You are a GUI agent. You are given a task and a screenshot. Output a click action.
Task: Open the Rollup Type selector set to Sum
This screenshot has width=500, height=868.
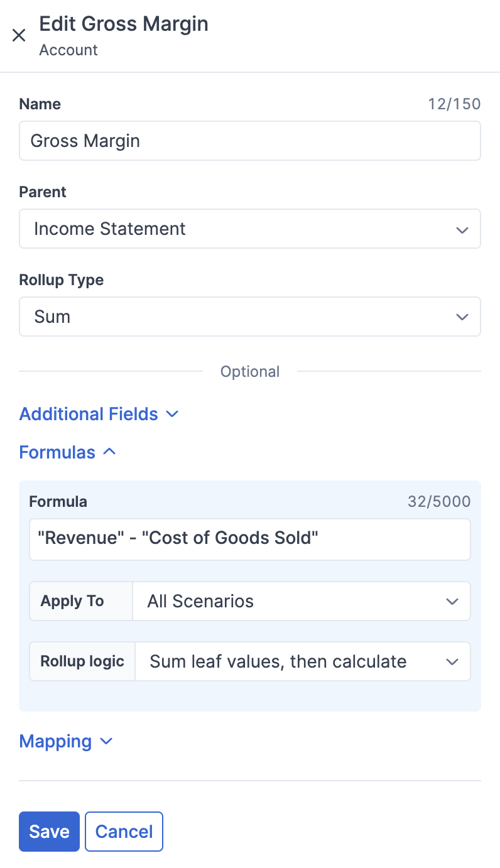250,317
